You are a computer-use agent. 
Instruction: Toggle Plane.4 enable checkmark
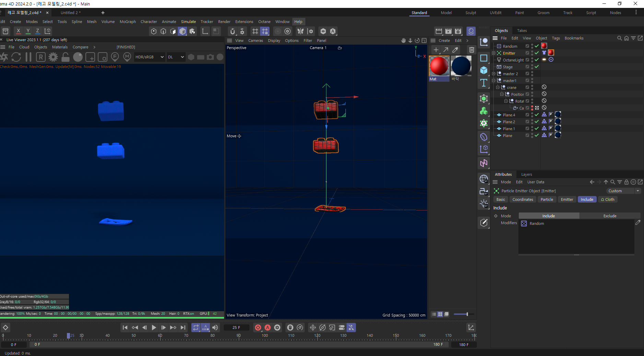tap(537, 115)
